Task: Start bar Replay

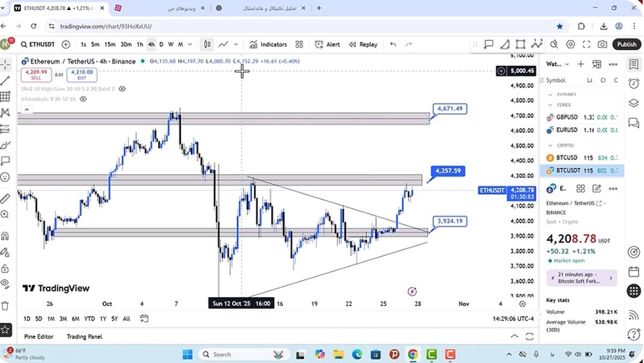Action: (x=363, y=45)
